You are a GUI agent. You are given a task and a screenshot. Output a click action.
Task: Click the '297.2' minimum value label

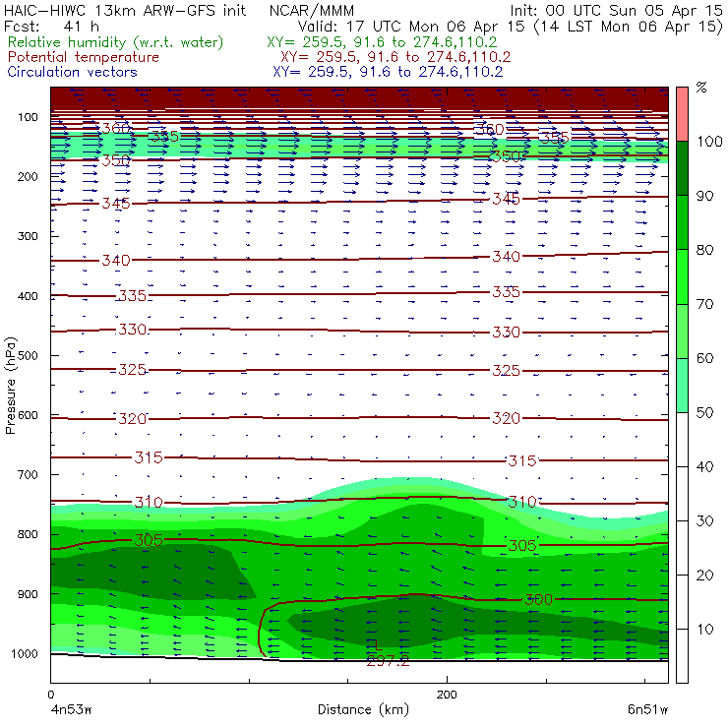coord(388,661)
